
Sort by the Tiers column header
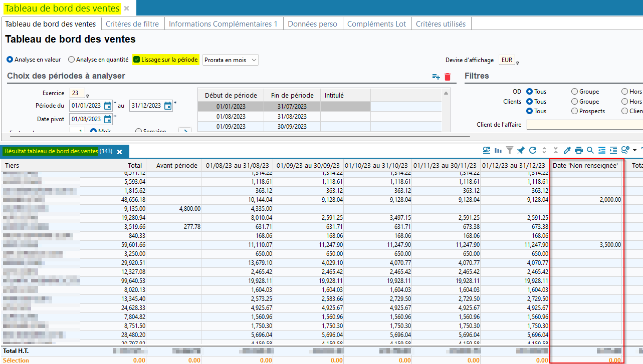pyautogui.click(x=55, y=165)
